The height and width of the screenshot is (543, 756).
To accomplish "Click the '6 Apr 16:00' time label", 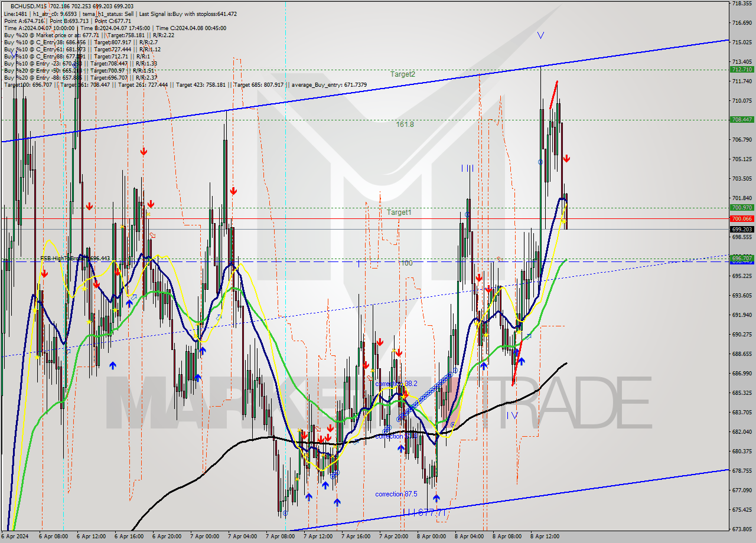I will pyautogui.click(x=129, y=537).
